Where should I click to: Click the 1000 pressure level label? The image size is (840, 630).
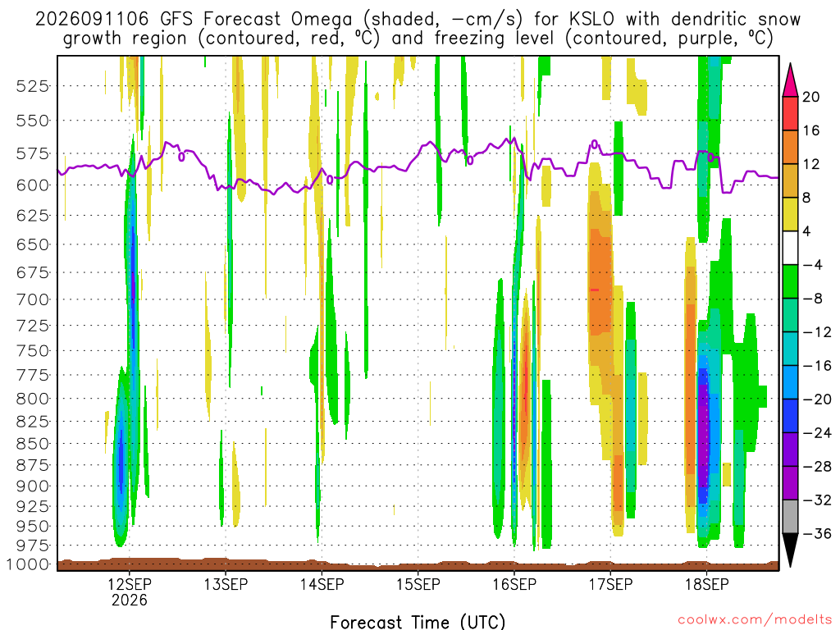click(x=29, y=564)
